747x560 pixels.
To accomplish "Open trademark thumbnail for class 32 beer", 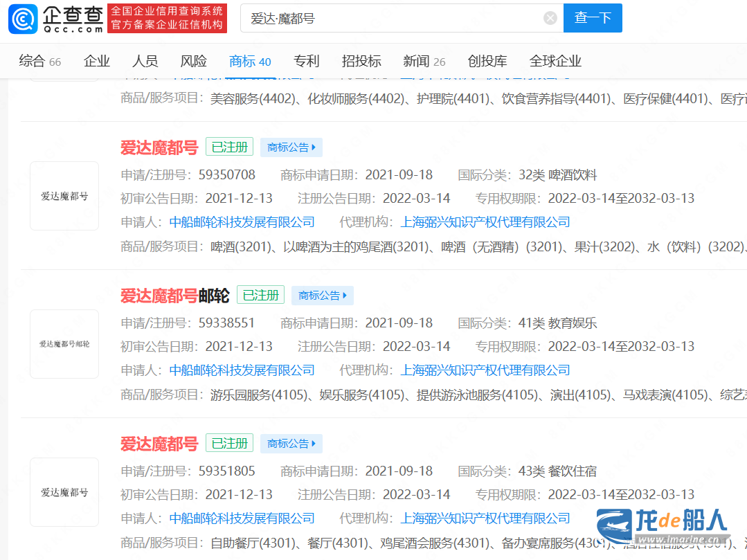I will 64,196.
